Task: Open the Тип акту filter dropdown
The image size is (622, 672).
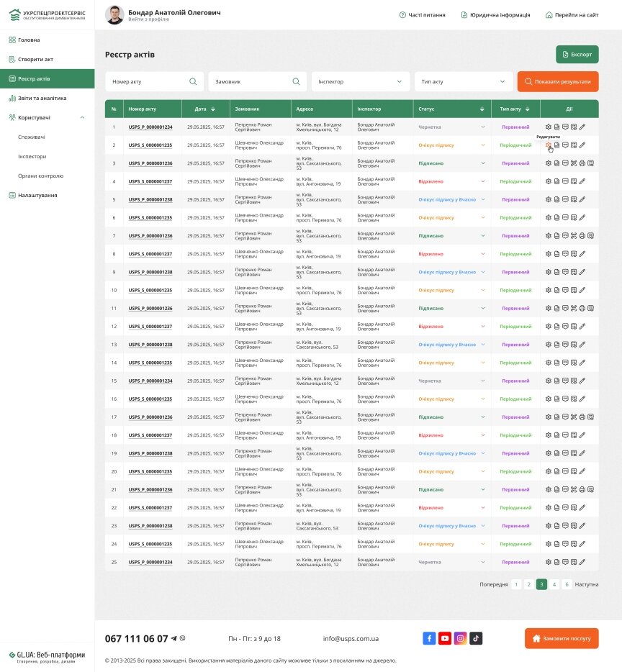Action: (x=464, y=81)
